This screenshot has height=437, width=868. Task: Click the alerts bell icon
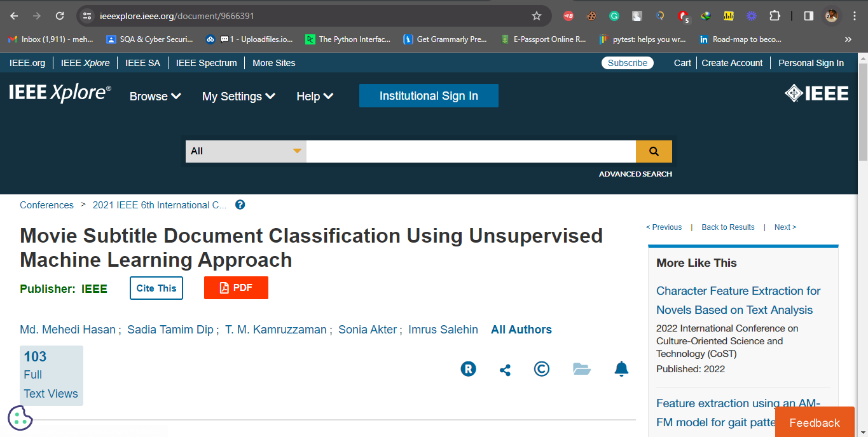pos(621,369)
